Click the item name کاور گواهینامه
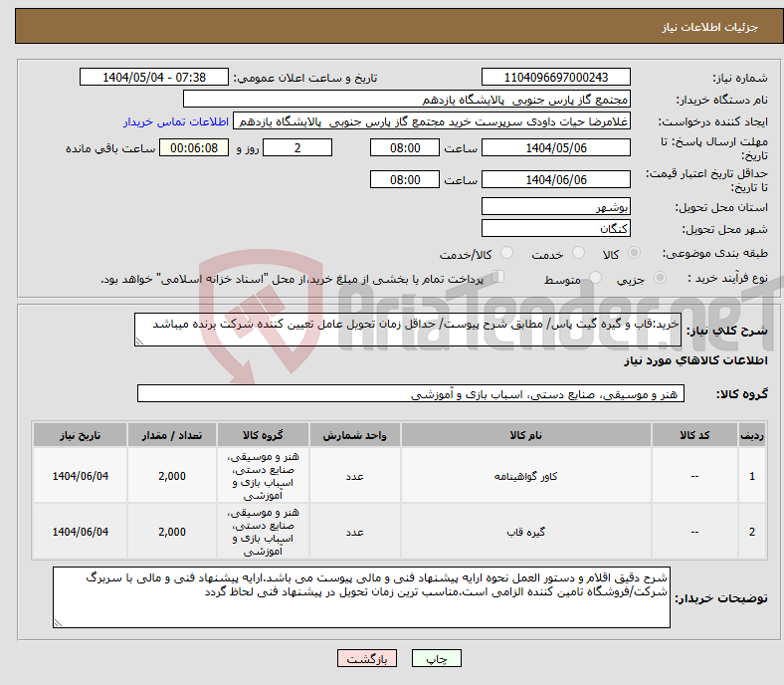The height and width of the screenshot is (685, 784). click(x=525, y=476)
